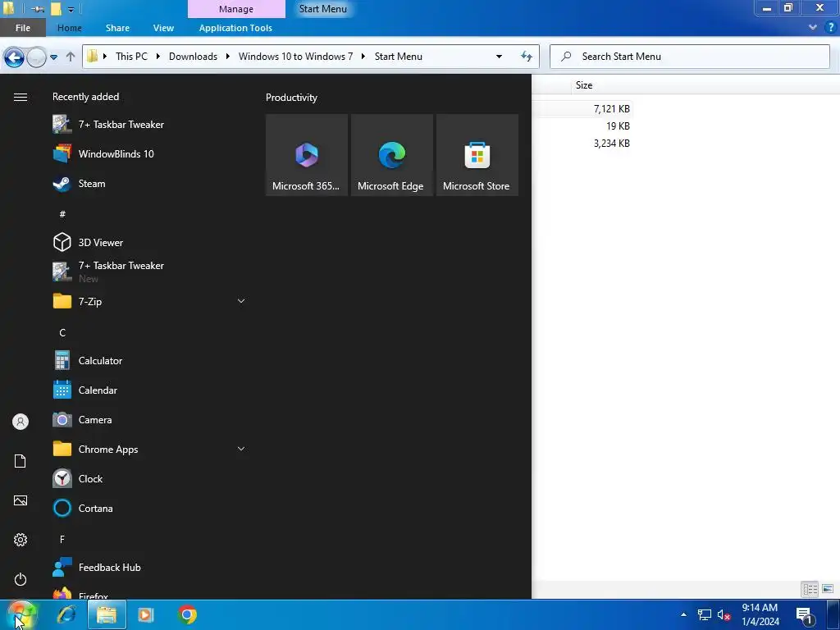Click the Start orb on the taskbar
The image size is (840, 630).
pyautogui.click(x=21, y=614)
